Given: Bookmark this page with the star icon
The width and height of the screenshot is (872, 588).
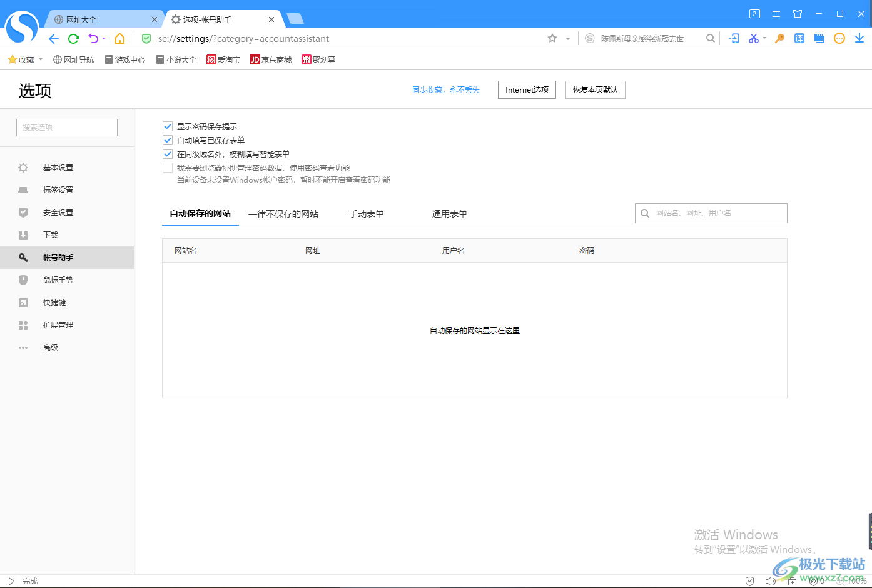Looking at the screenshot, I should tap(552, 38).
